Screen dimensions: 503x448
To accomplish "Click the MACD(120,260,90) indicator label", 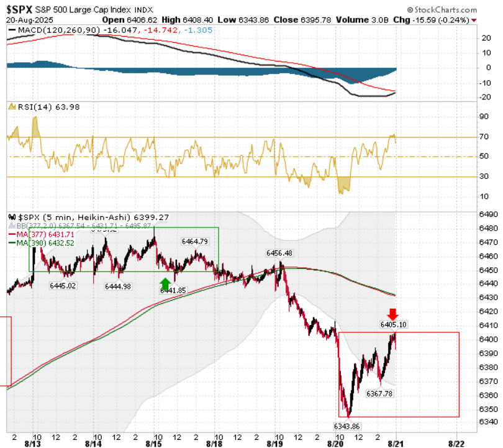I will 59,30.
